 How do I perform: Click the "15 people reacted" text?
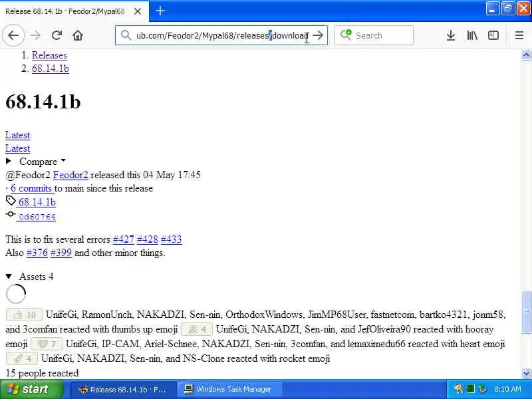pyautogui.click(x=42, y=373)
